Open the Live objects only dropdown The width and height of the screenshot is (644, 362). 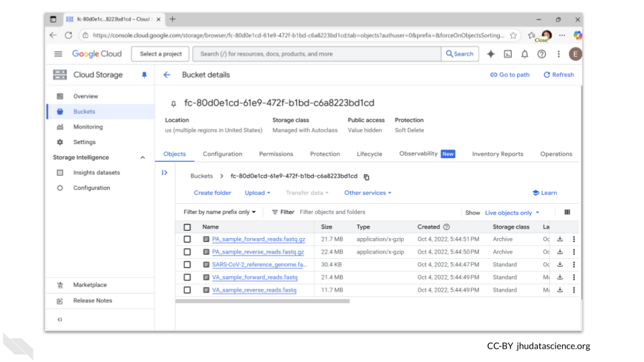coord(512,213)
